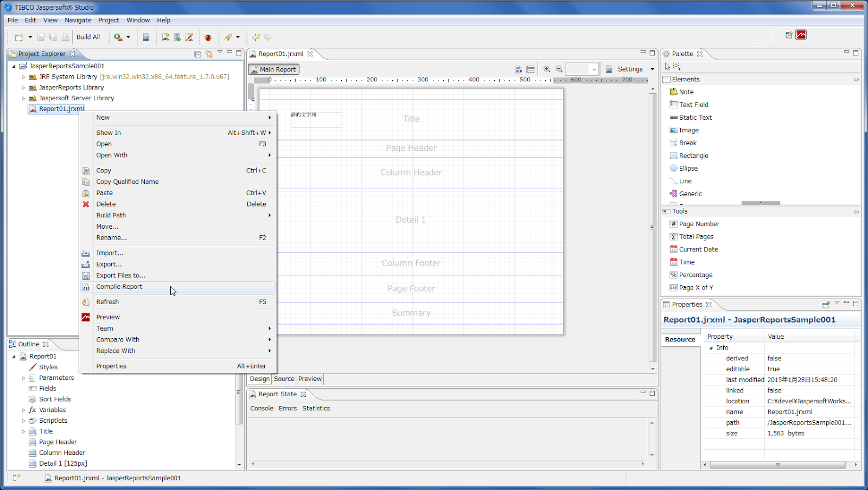
Task: Select the Page Number tool
Action: (699, 223)
